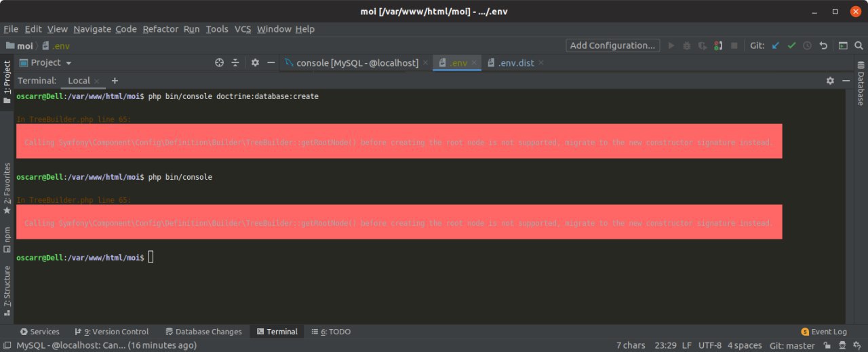868x352 pixels.
Task: Click the Collapse All icon in Project panel
Action: [x=235, y=62]
